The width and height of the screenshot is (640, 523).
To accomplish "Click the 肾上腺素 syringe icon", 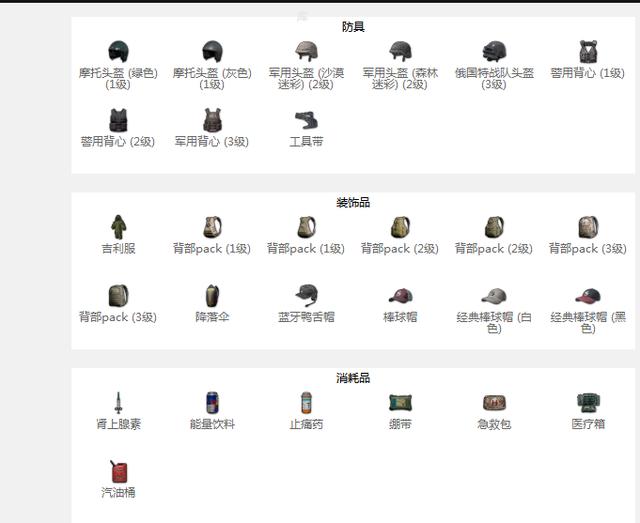I will 118,403.
